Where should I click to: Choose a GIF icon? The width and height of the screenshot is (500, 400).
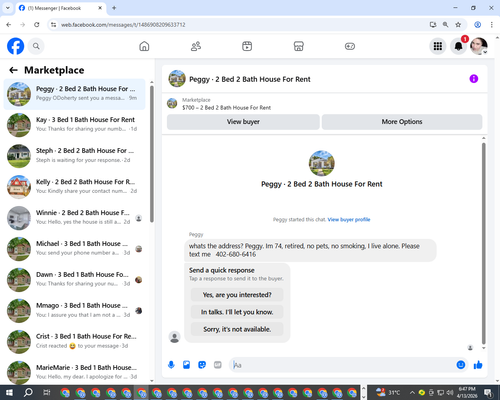coord(218,365)
